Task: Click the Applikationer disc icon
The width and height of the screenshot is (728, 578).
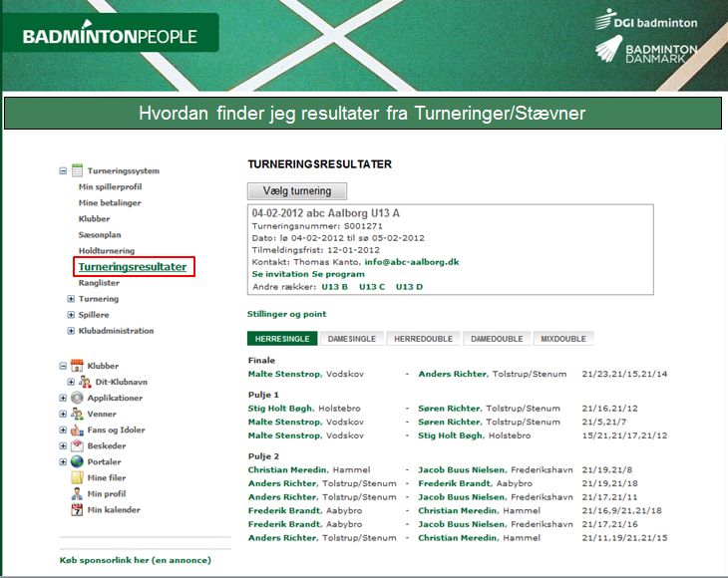Action: coord(78,398)
